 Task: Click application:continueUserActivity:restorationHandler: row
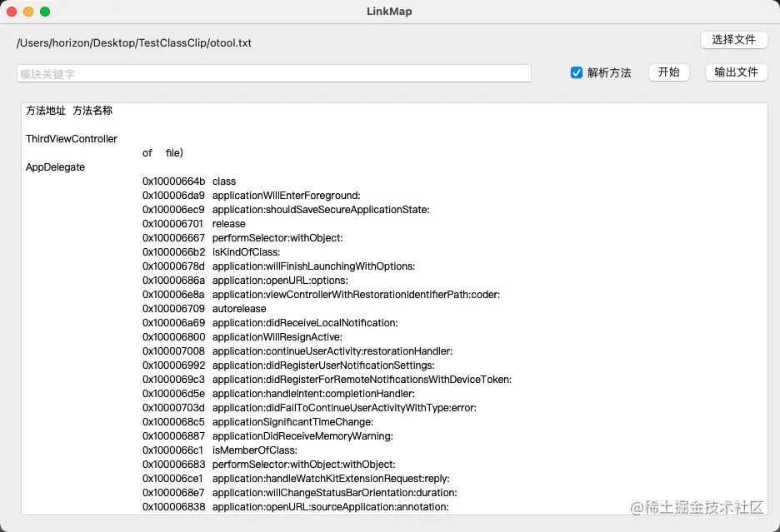click(x=297, y=351)
